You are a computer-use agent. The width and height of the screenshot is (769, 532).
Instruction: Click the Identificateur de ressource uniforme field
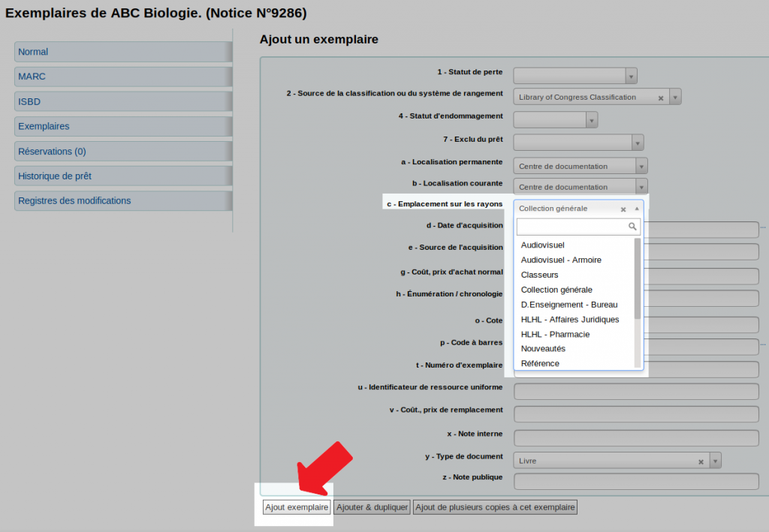tap(636, 392)
